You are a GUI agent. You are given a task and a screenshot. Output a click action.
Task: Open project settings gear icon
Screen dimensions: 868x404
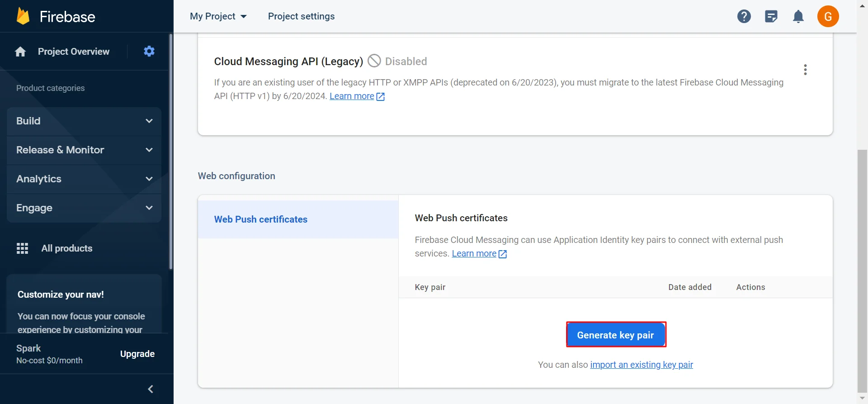click(149, 51)
